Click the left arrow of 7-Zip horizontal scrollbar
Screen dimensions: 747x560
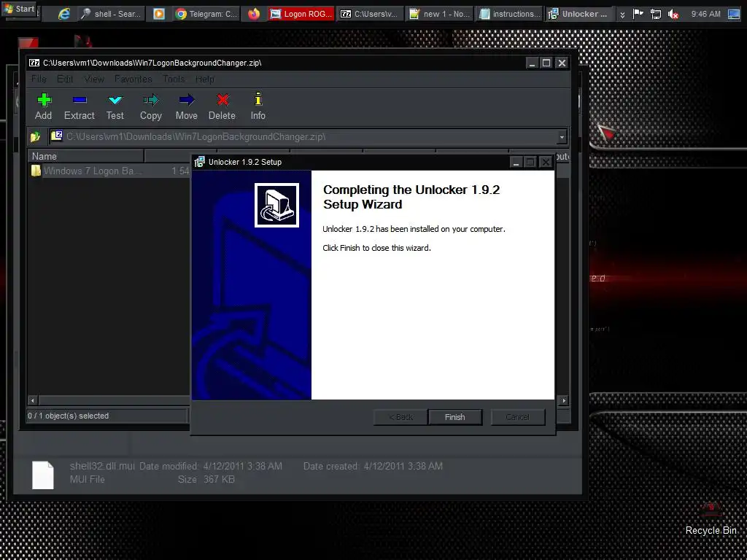click(33, 400)
